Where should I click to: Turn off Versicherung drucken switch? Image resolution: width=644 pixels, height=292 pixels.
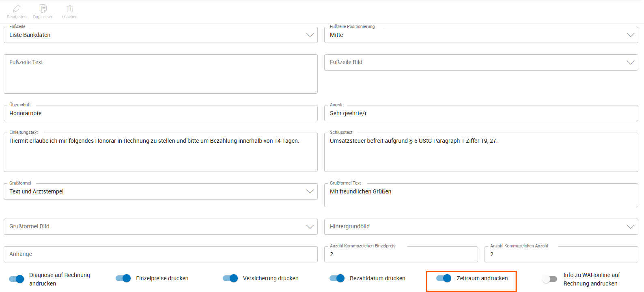click(x=230, y=278)
